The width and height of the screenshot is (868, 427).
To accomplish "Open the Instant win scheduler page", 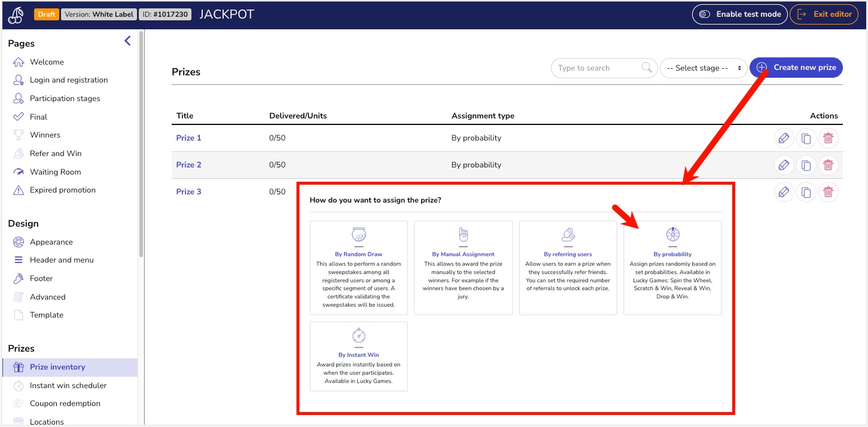I will (x=68, y=386).
